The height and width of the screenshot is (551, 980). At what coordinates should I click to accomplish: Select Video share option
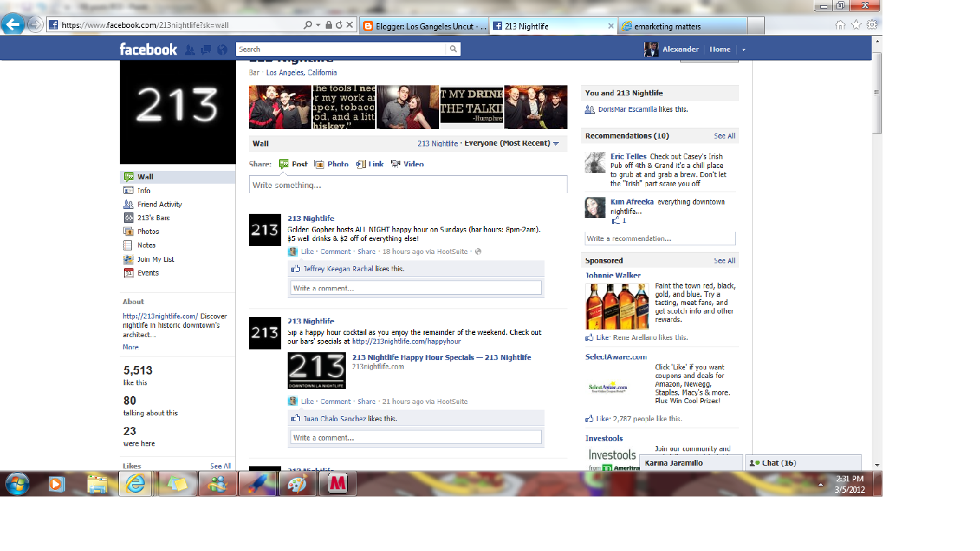[x=407, y=164]
